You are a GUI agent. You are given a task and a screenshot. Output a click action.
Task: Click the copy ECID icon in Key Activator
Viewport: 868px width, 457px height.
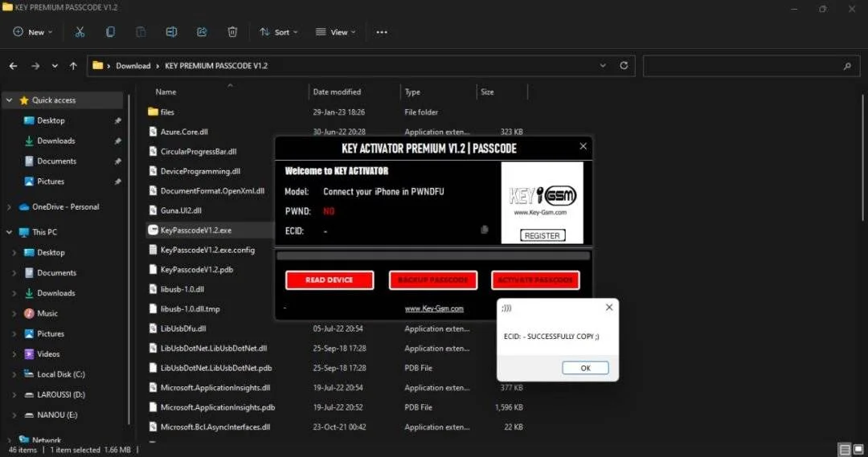coord(485,230)
